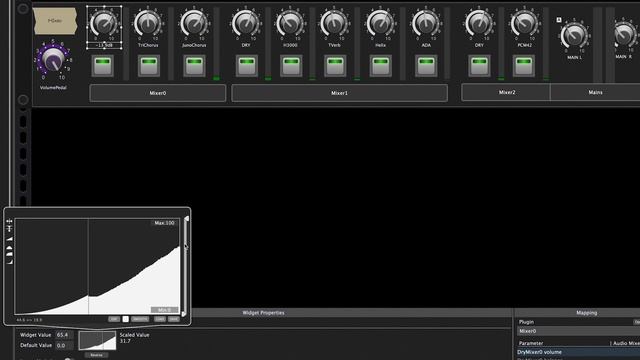Viewport: 640px width, 360px height.
Task: Click the DRY knob above Mixer2
Action: click(479, 24)
